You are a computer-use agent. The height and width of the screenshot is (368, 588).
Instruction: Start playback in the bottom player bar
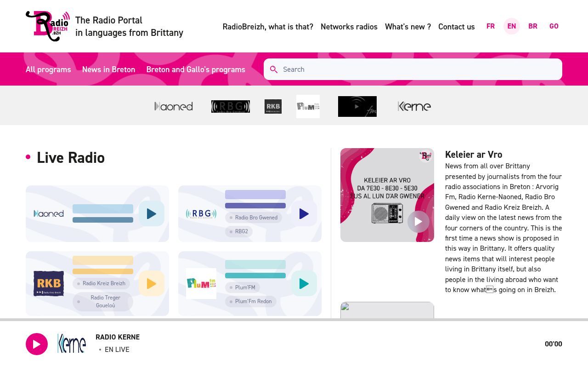click(x=37, y=344)
